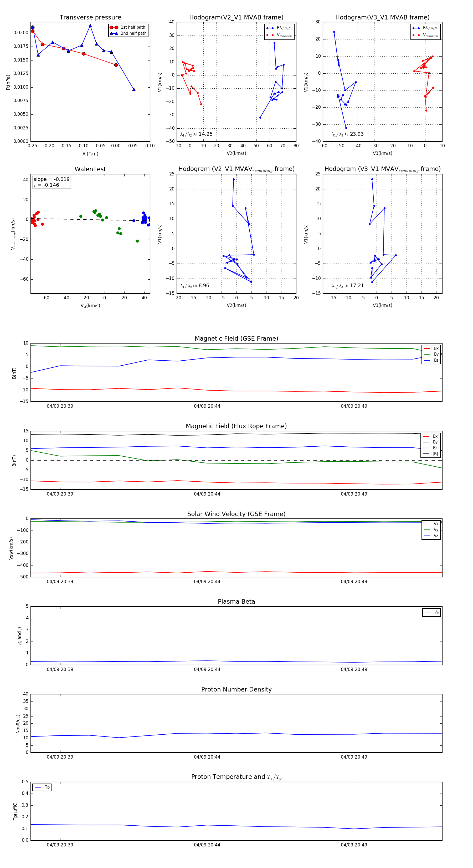This screenshot has width=473, height=868.
Task: Click the blue peak marker in Transverse pressure plot
Action: tap(90, 26)
